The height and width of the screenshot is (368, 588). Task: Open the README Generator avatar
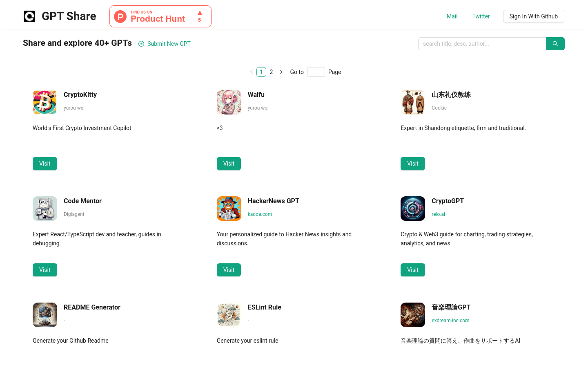(45, 315)
